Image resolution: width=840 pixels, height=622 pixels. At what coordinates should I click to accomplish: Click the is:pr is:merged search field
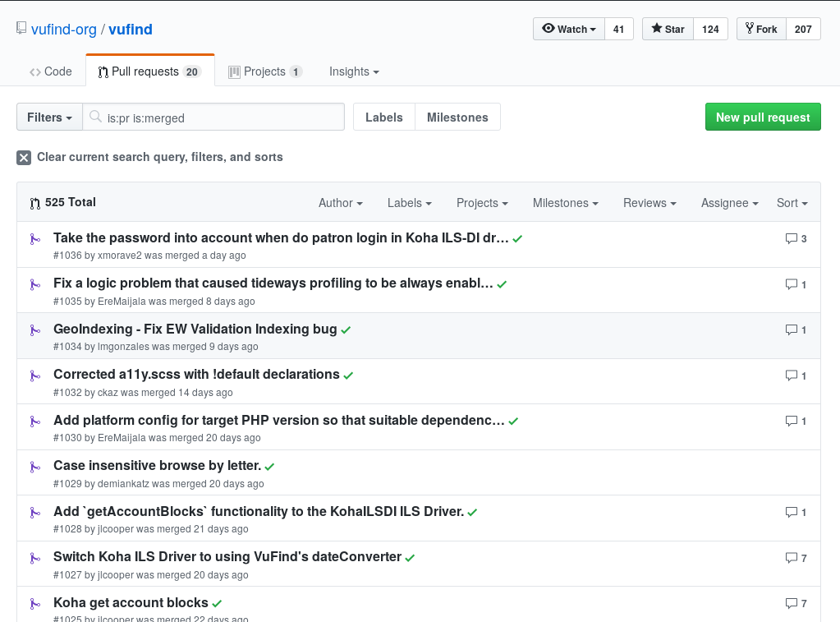click(222, 117)
